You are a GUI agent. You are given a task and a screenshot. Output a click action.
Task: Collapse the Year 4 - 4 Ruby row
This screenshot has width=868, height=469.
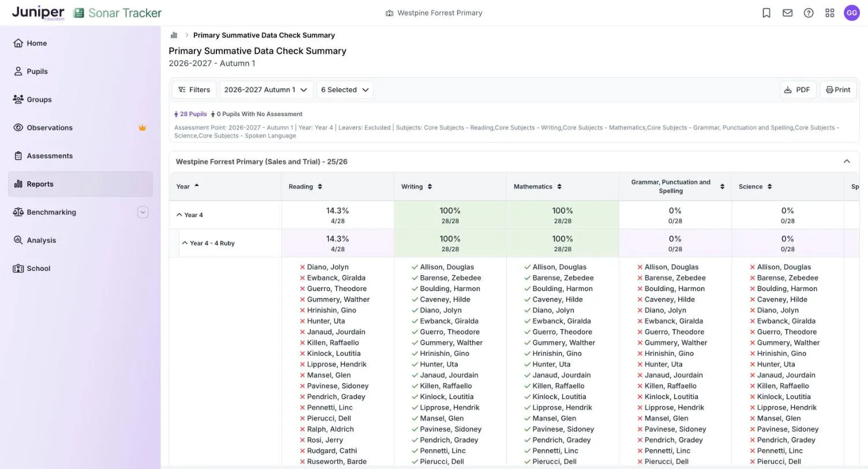[185, 243]
